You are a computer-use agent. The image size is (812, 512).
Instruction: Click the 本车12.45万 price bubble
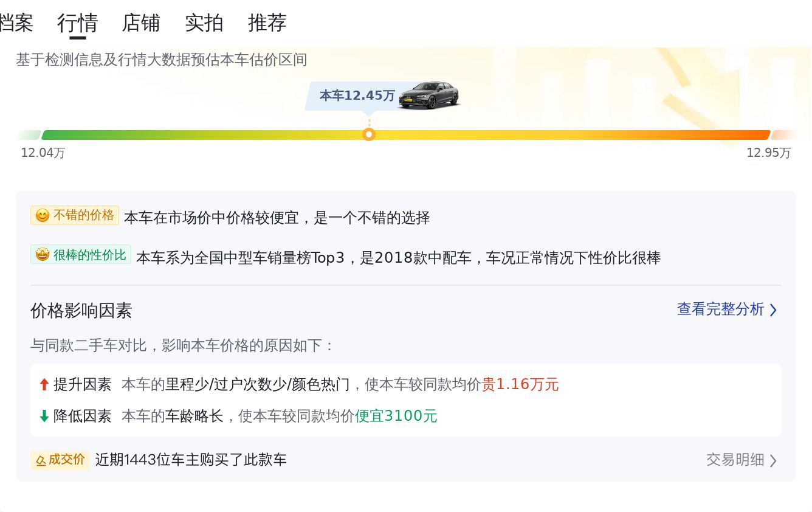click(357, 95)
